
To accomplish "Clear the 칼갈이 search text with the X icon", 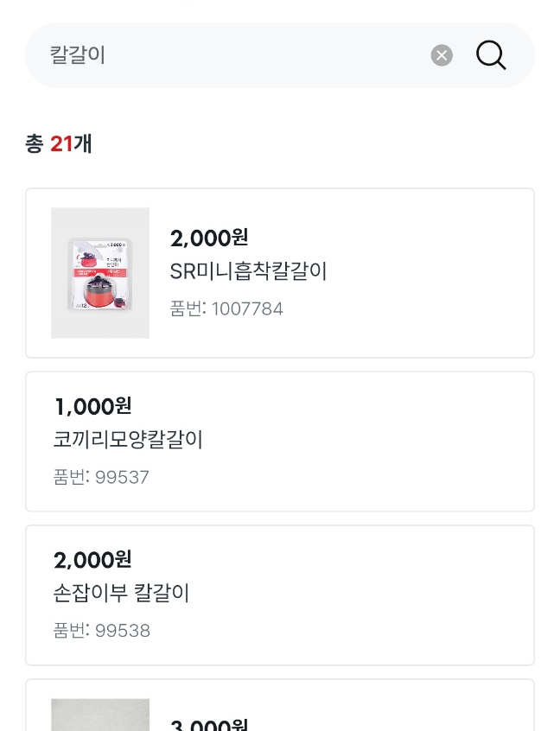I will pyautogui.click(x=442, y=55).
